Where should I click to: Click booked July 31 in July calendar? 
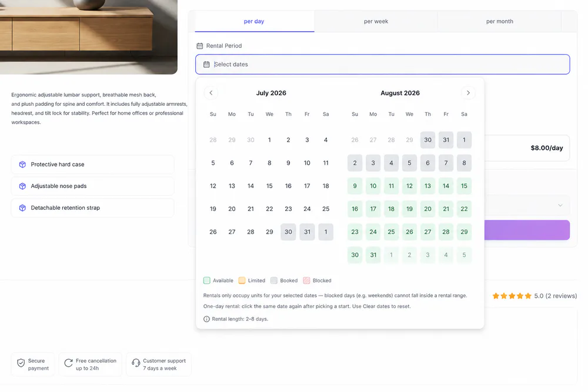(x=307, y=232)
